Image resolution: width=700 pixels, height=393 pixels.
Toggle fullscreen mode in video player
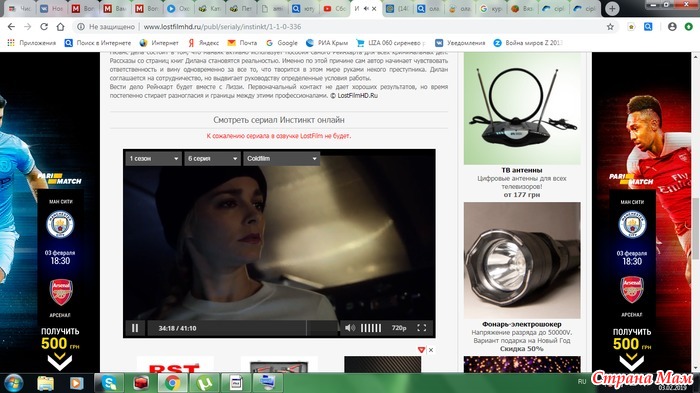421,328
